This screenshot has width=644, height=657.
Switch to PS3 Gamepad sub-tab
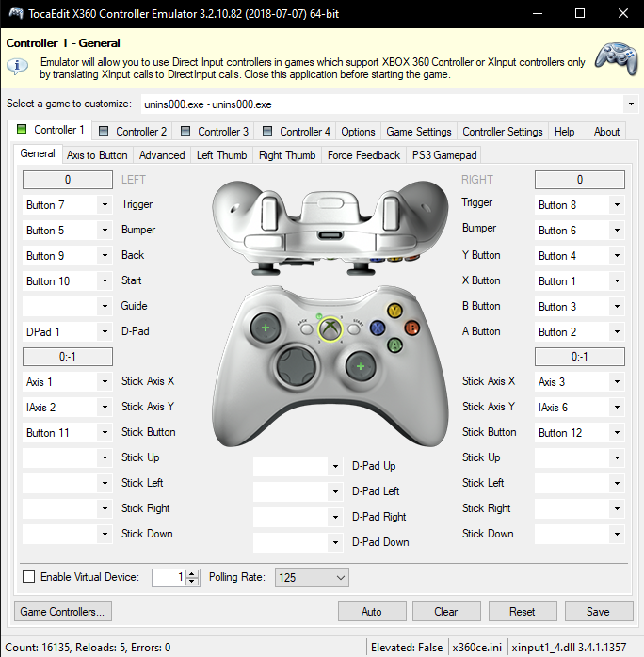pyautogui.click(x=444, y=155)
